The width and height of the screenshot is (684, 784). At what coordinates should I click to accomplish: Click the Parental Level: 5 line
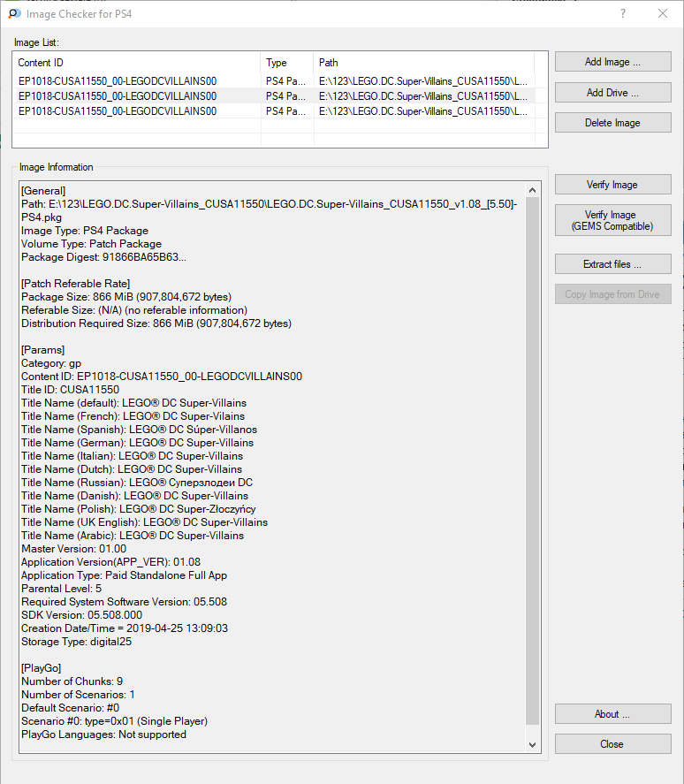[62, 589]
